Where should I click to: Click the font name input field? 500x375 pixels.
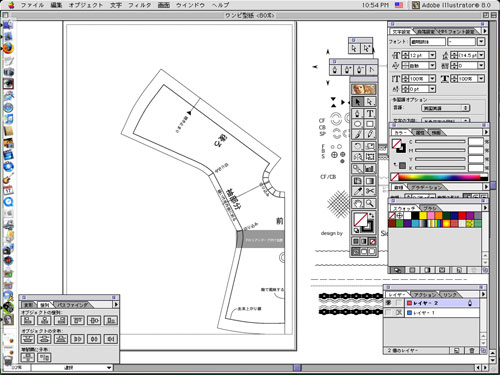coord(428,42)
